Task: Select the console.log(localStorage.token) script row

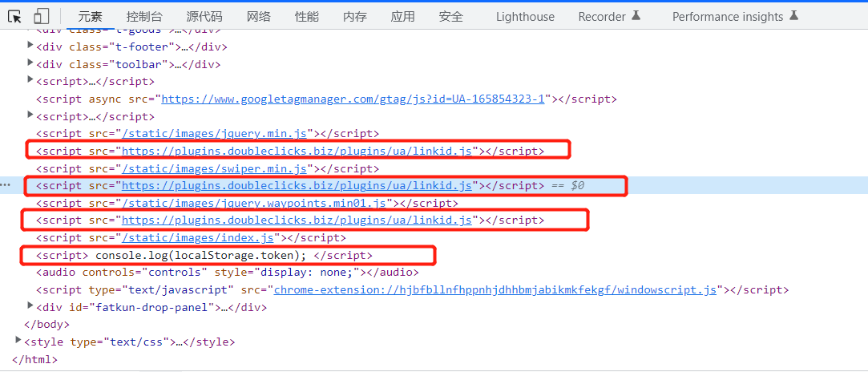Action: [x=204, y=255]
